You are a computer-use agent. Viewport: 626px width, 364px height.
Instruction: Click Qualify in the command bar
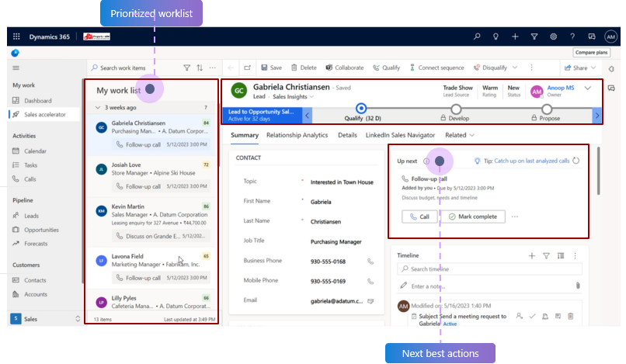tap(387, 68)
